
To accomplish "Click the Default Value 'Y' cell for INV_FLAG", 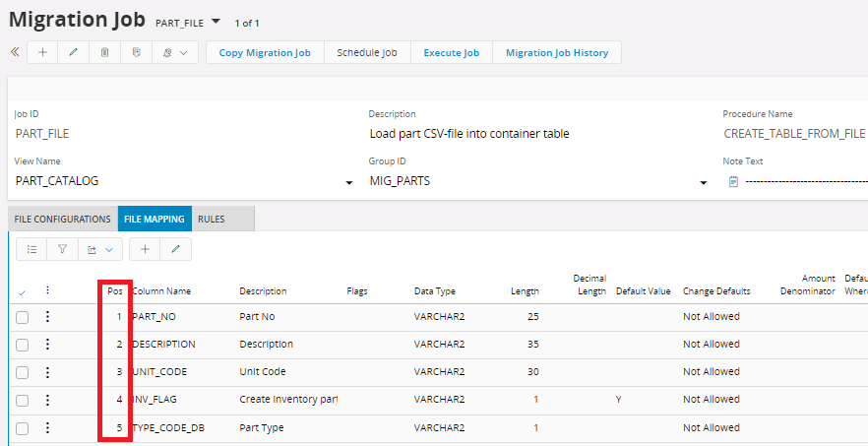I will pos(618,399).
